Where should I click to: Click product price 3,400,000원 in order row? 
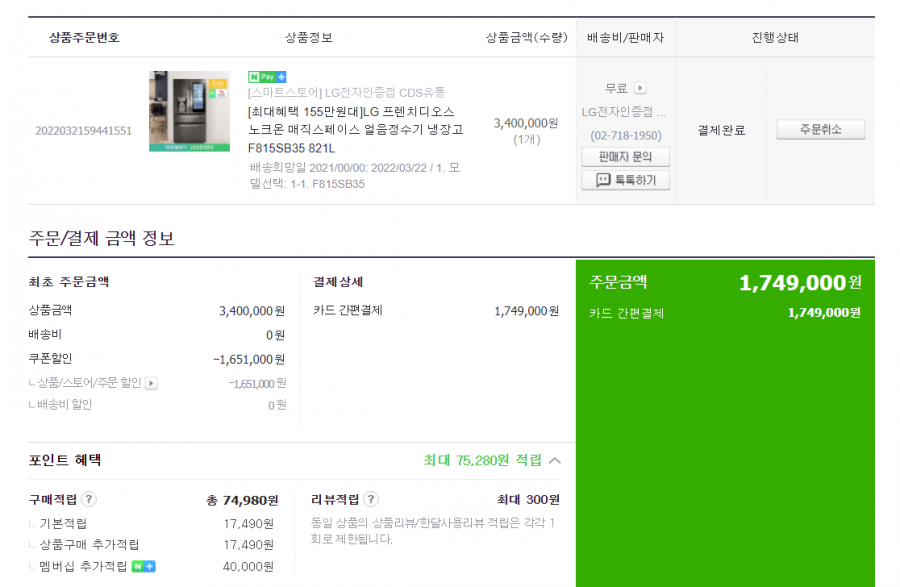click(526, 123)
